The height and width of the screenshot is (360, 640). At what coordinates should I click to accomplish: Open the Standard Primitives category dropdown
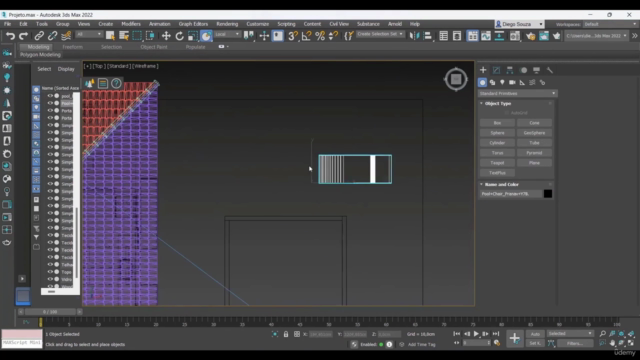[518, 93]
